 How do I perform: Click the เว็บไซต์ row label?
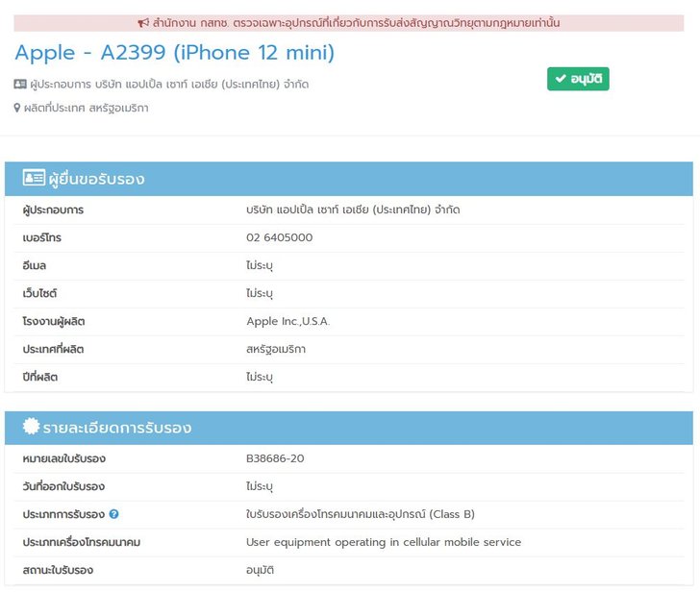click(x=39, y=293)
